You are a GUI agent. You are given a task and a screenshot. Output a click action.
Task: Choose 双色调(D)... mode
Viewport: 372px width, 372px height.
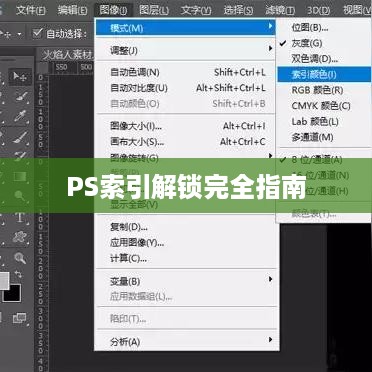click(x=324, y=59)
